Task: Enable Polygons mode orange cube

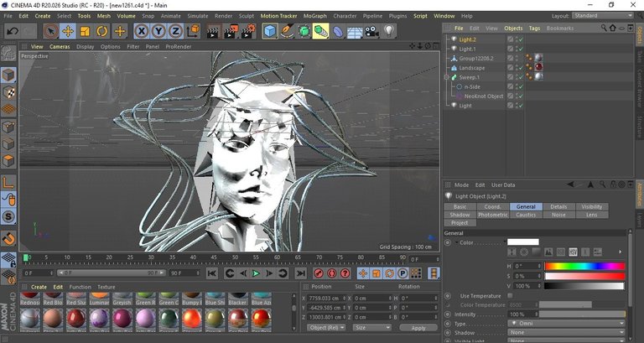Action: pos(8,161)
